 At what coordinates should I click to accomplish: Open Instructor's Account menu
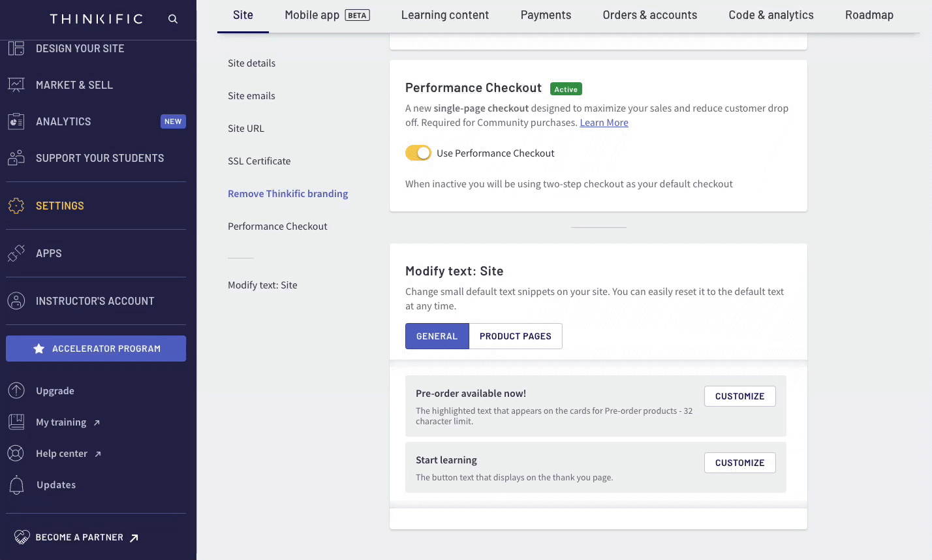click(x=96, y=301)
